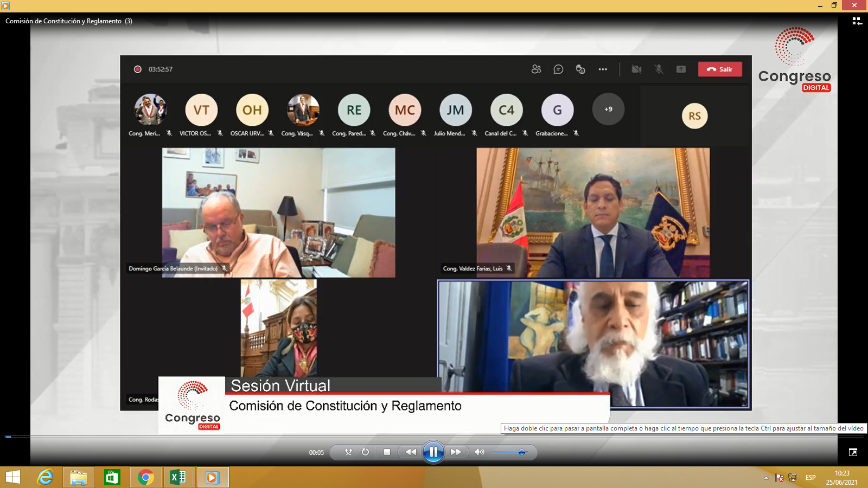Click the Media Player taskbar button

click(213, 477)
